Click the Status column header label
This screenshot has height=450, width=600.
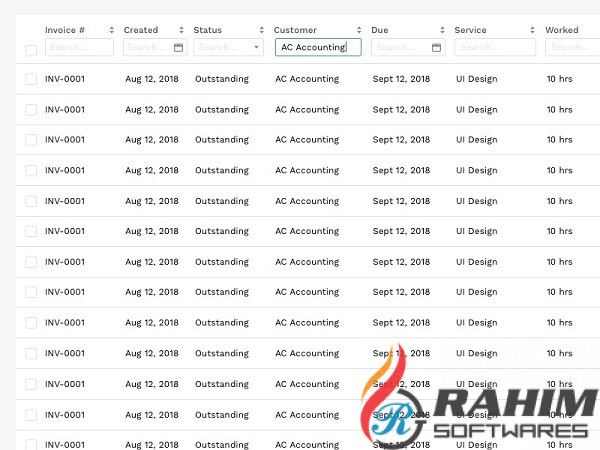[208, 30]
